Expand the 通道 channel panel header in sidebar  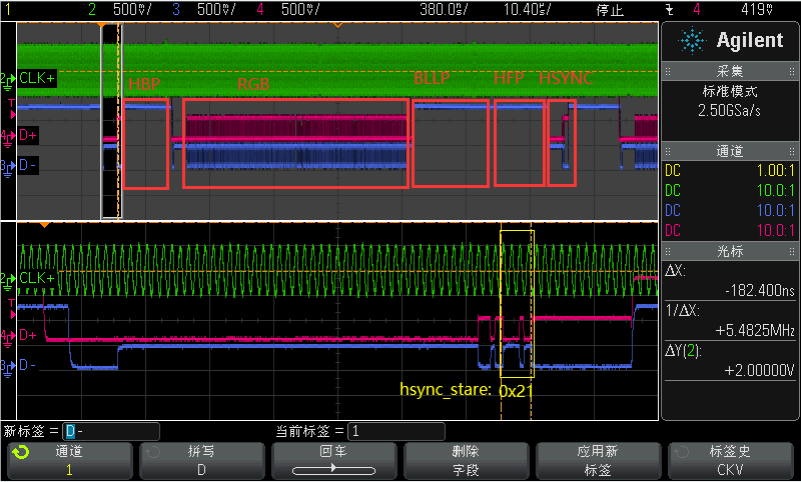(730, 151)
